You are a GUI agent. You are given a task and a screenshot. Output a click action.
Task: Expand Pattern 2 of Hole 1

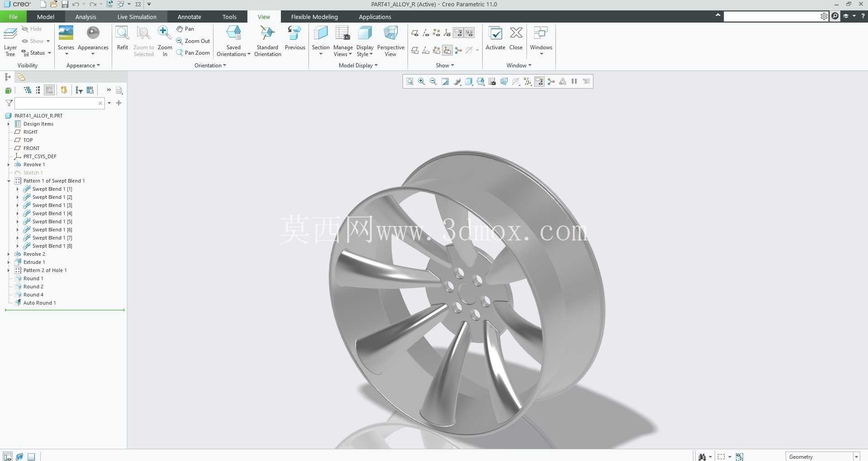9,270
